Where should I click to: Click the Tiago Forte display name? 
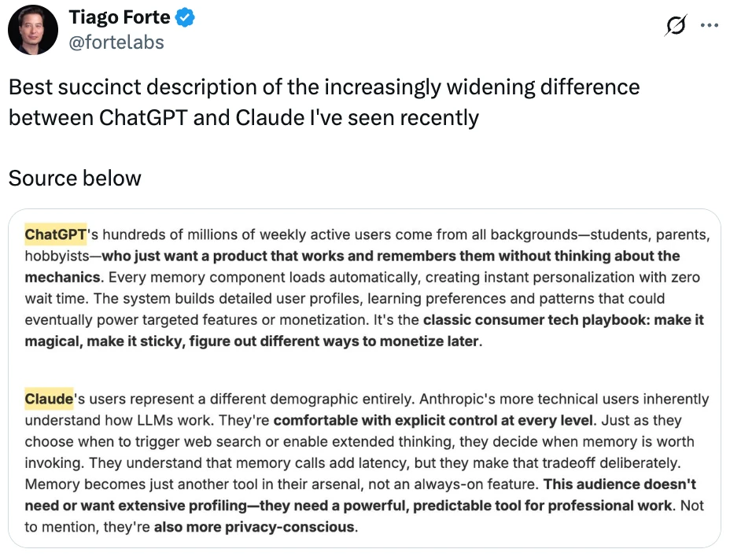(119, 17)
